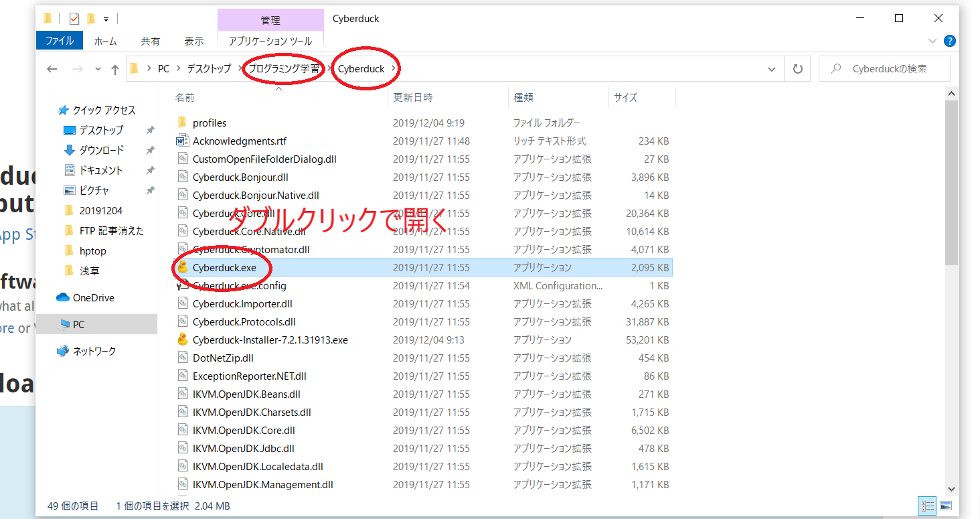Open the 表示 ribbon tab

point(194,41)
